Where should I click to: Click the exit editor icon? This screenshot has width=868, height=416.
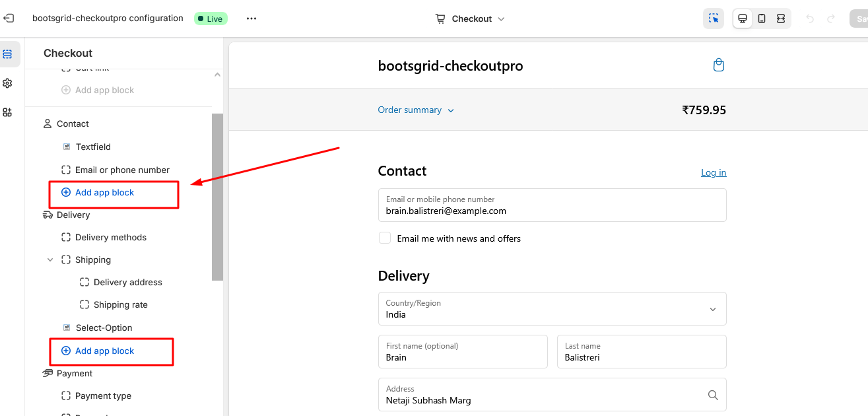coord(9,18)
